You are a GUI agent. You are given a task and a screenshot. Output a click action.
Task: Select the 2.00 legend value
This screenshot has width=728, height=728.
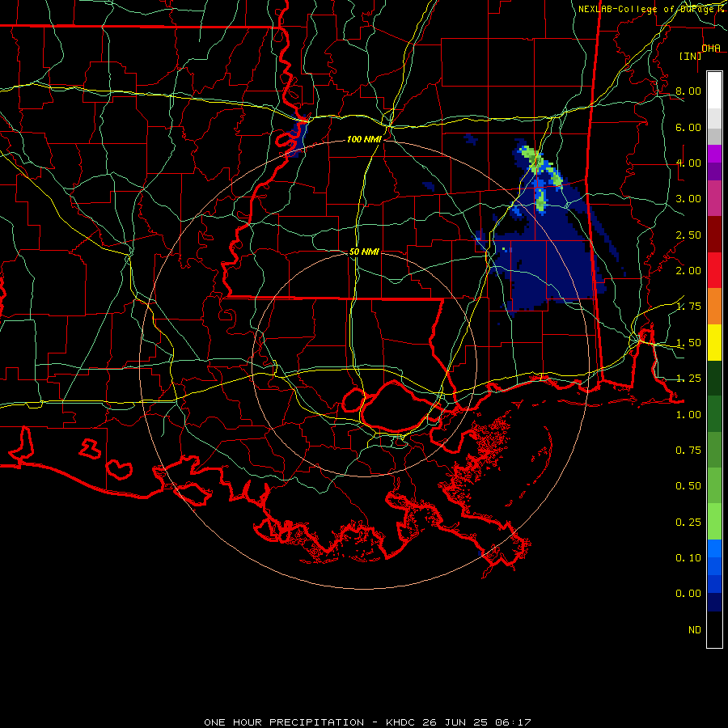coord(688,271)
